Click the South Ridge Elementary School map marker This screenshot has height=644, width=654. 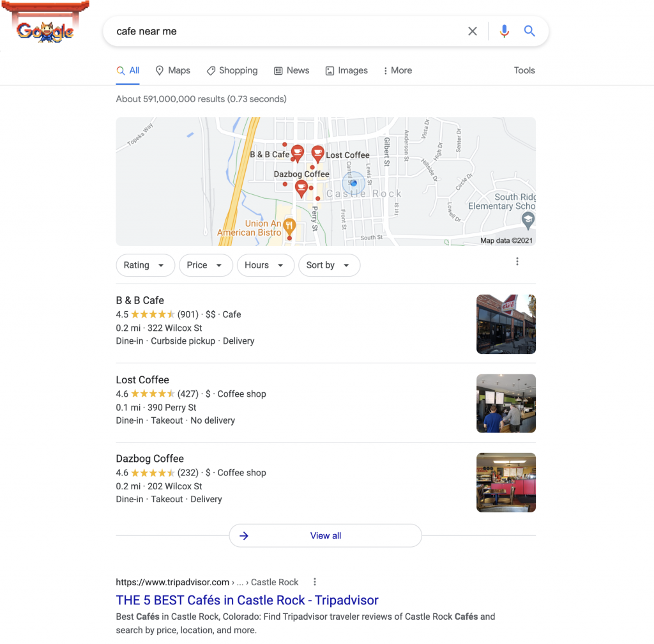528,220
